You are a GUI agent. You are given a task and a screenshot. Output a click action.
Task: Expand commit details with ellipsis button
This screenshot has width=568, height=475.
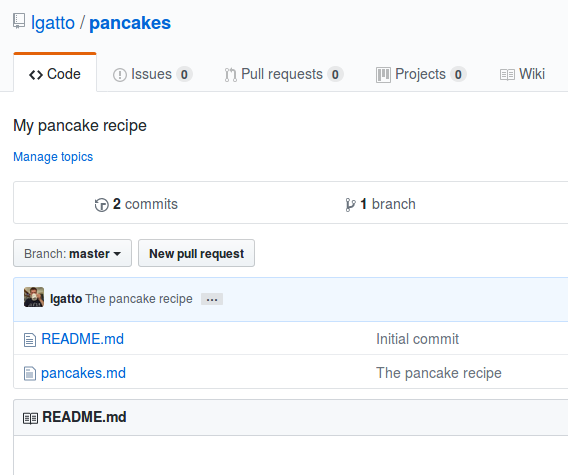[x=212, y=300]
